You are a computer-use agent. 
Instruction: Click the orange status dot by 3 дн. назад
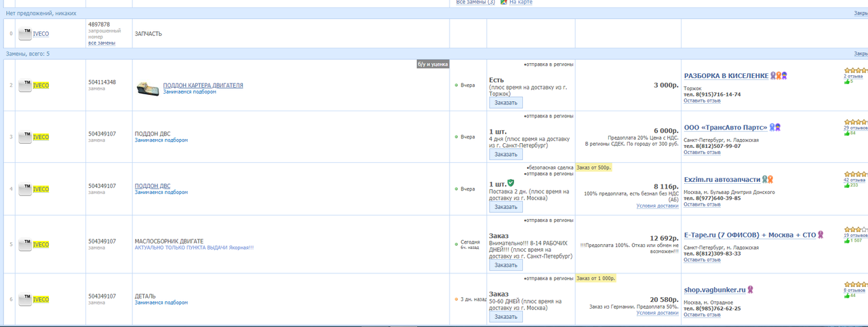pyautogui.click(x=456, y=299)
